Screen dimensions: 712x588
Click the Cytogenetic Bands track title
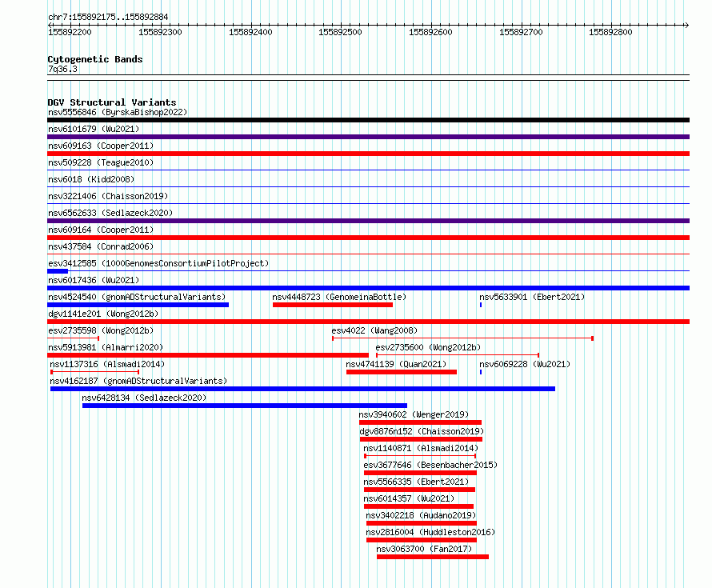pyautogui.click(x=95, y=59)
